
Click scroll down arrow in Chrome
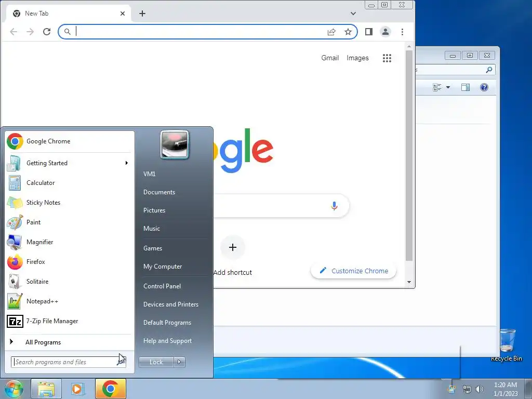(x=409, y=282)
